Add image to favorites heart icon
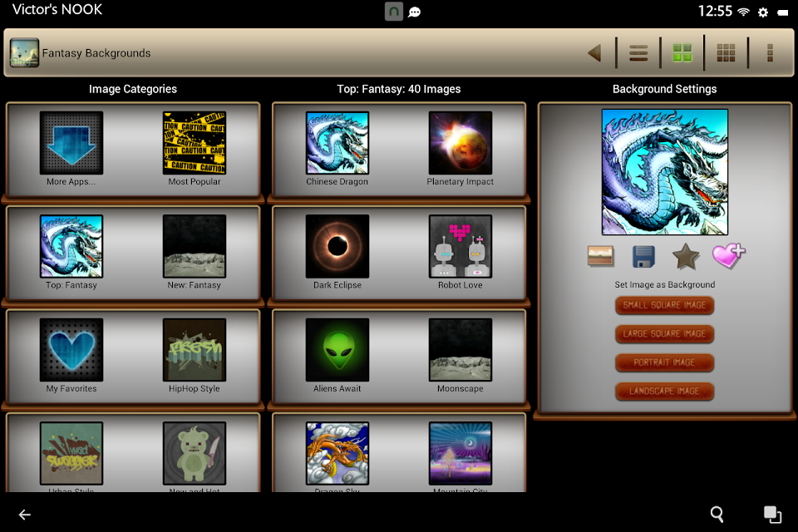The height and width of the screenshot is (532, 798). [x=729, y=255]
